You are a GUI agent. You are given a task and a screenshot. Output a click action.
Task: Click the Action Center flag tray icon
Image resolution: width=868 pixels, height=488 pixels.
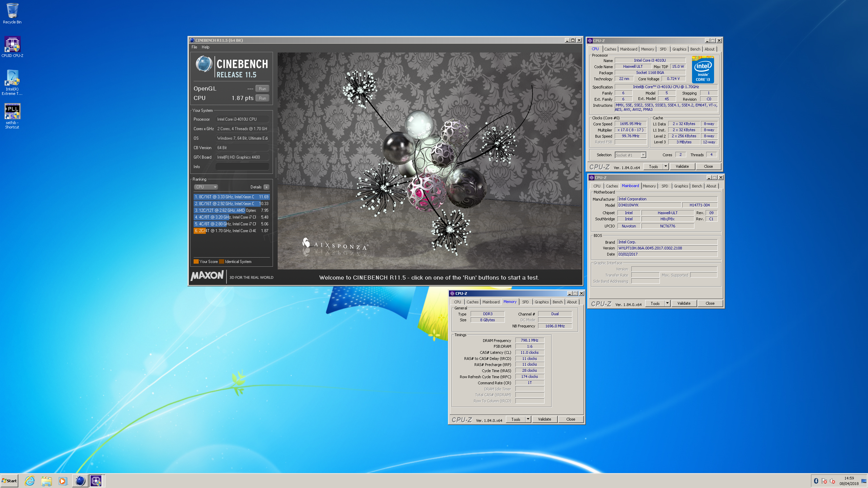pyautogui.click(x=824, y=481)
